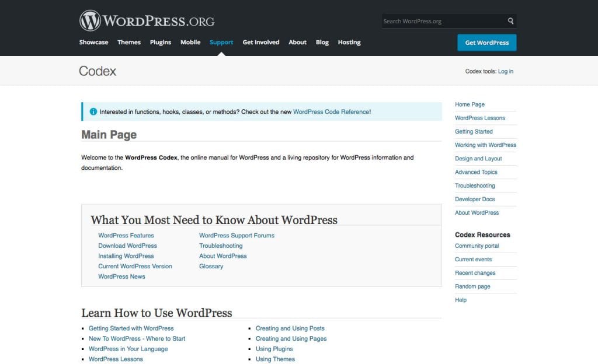This screenshot has width=598, height=364.
Task: Open the Get Involved menu item
Action: click(x=261, y=42)
